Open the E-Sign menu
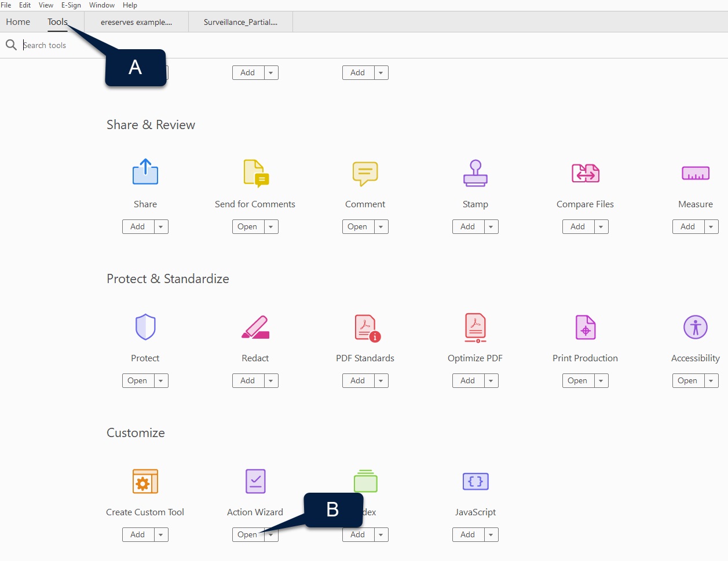Viewport: 728px width, 561px height. coord(71,5)
